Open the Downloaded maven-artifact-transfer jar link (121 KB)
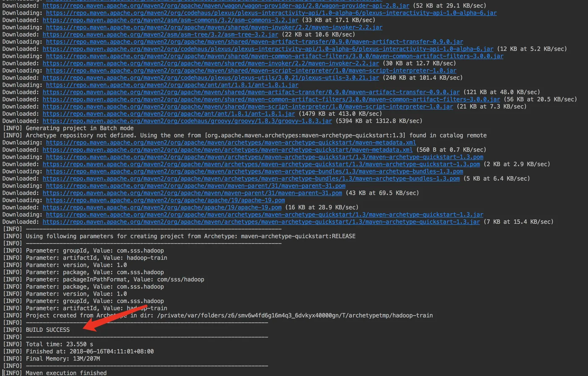 [251, 92]
